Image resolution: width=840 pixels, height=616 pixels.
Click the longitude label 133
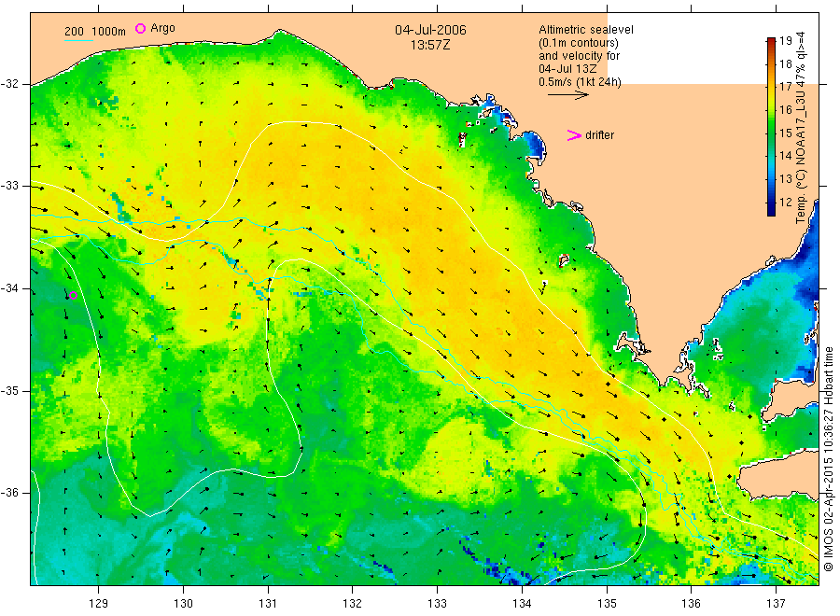[x=437, y=604]
